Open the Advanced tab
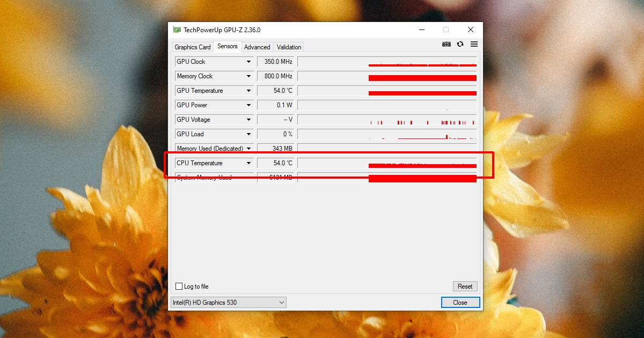The width and height of the screenshot is (644, 338). [x=257, y=47]
